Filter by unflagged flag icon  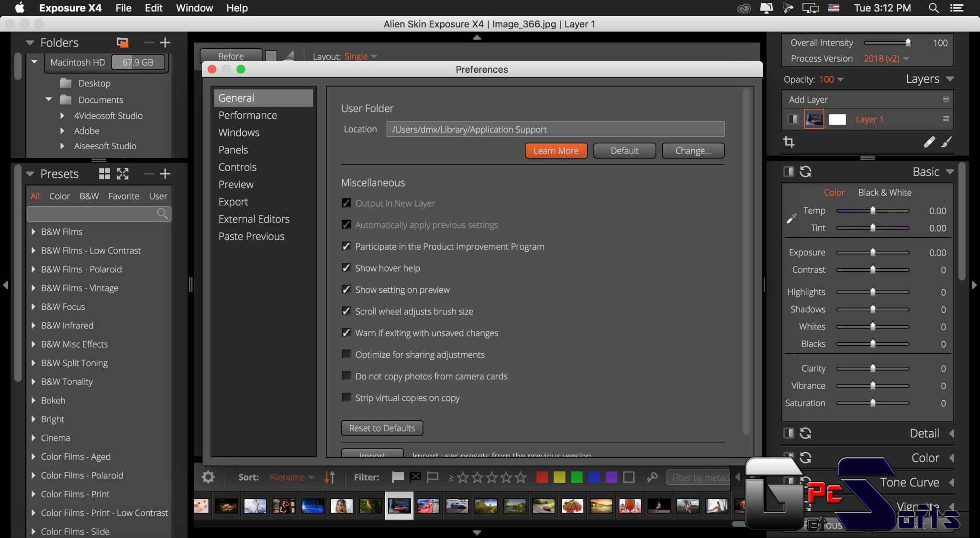click(x=433, y=477)
